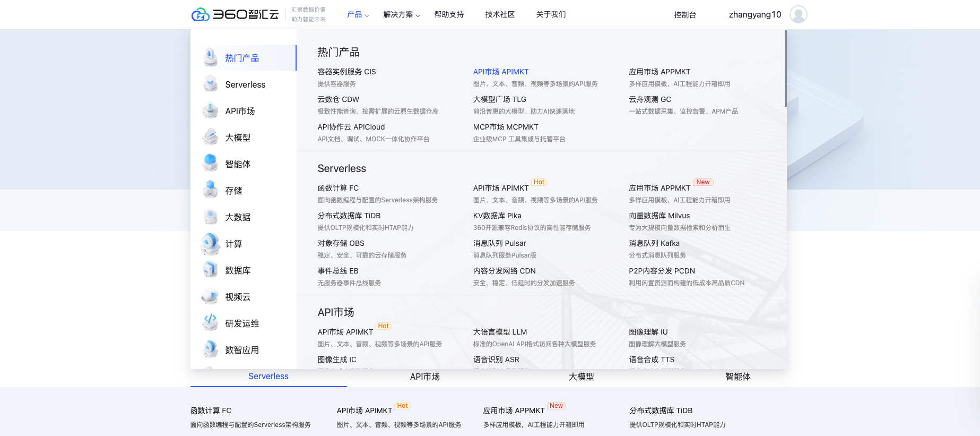This screenshot has height=436, width=980.
Task: Select 热门产品 category label
Action: 242,58
